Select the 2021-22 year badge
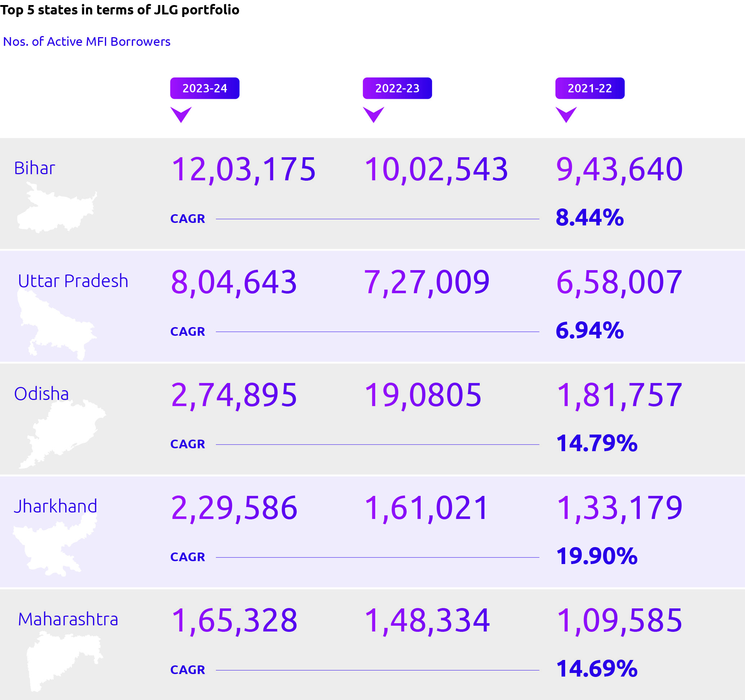The width and height of the screenshot is (745, 700). [x=590, y=88]
